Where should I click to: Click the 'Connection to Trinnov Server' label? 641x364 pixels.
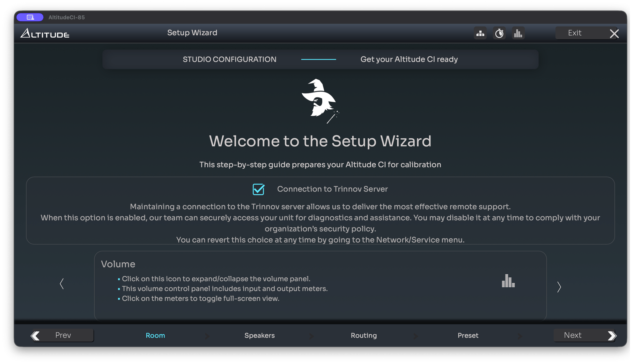tap(332, 189)
